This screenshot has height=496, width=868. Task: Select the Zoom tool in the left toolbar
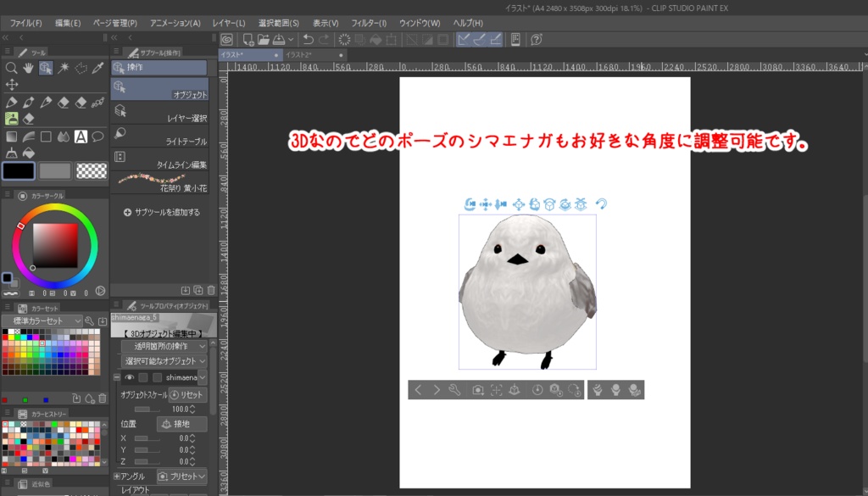click(10, 68)
